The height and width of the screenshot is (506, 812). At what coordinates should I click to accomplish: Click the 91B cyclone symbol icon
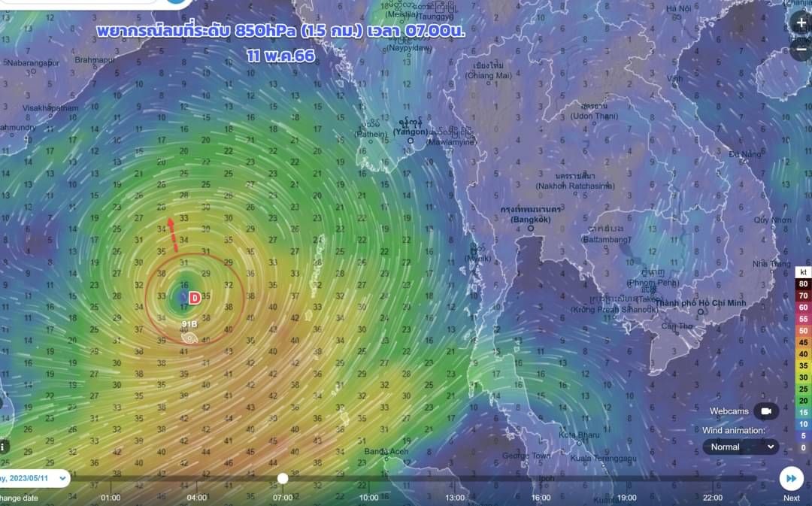189,338
